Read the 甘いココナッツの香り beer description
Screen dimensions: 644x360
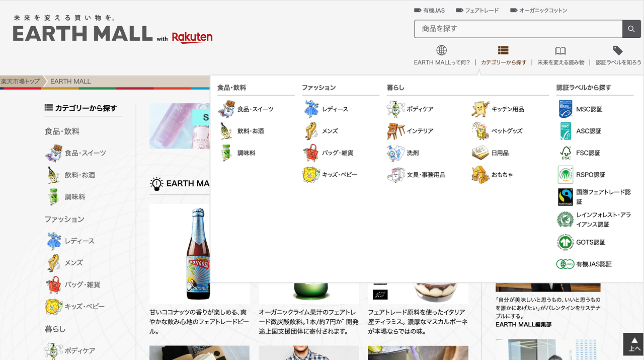pyautogui.click(x=198, y=322)
